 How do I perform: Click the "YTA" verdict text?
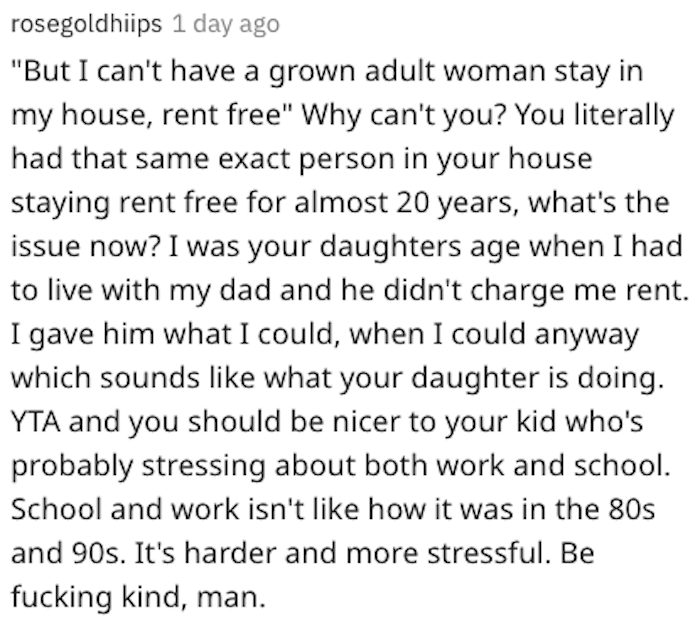pos(36,422)
